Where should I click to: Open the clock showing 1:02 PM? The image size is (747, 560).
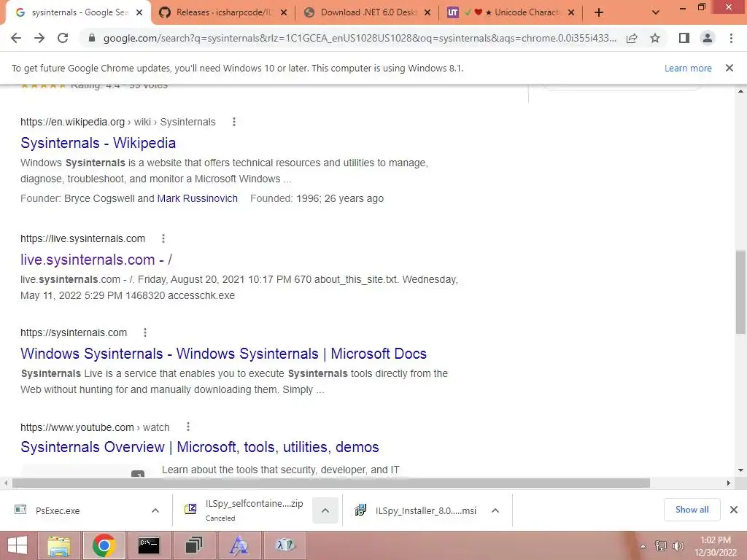[x=716, y=546]
